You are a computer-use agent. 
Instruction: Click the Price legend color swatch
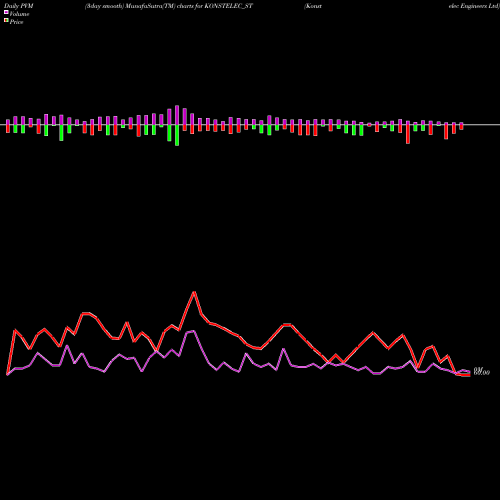click(x=6, y=21)
